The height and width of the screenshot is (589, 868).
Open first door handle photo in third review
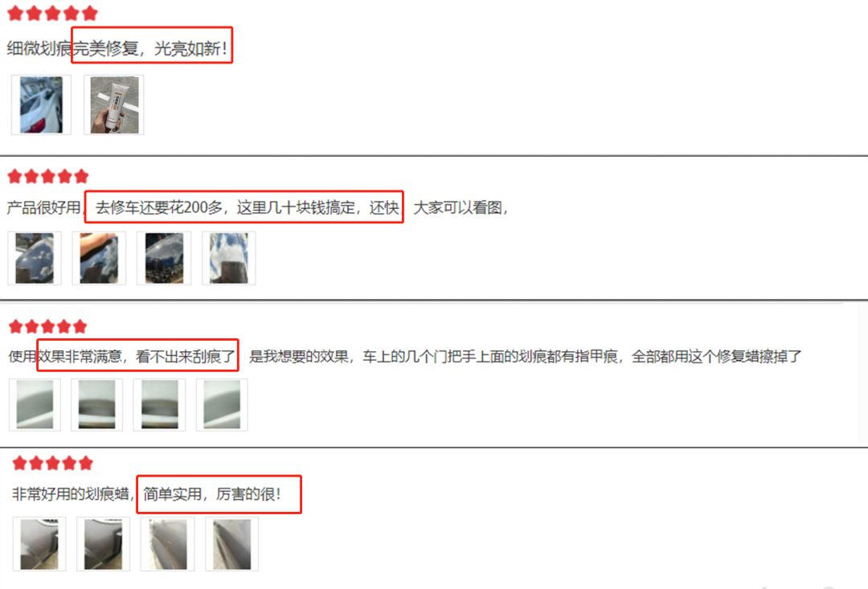(35, 405)
